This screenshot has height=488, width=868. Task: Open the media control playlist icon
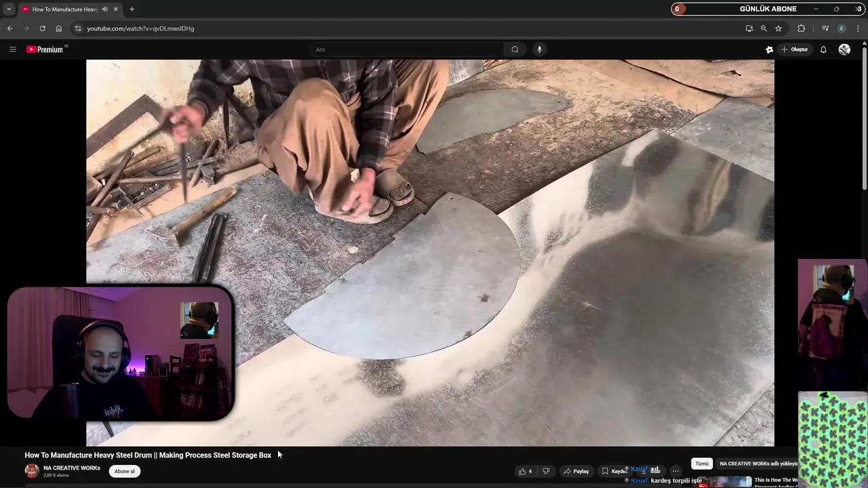pyautogui.click(x=825, y=28)
